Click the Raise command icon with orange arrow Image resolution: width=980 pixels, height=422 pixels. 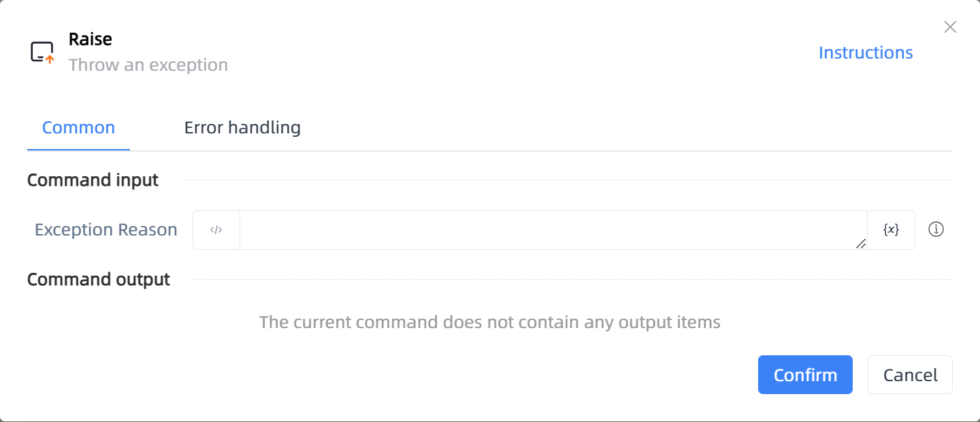pyautogui.click(x=42, y=52)
